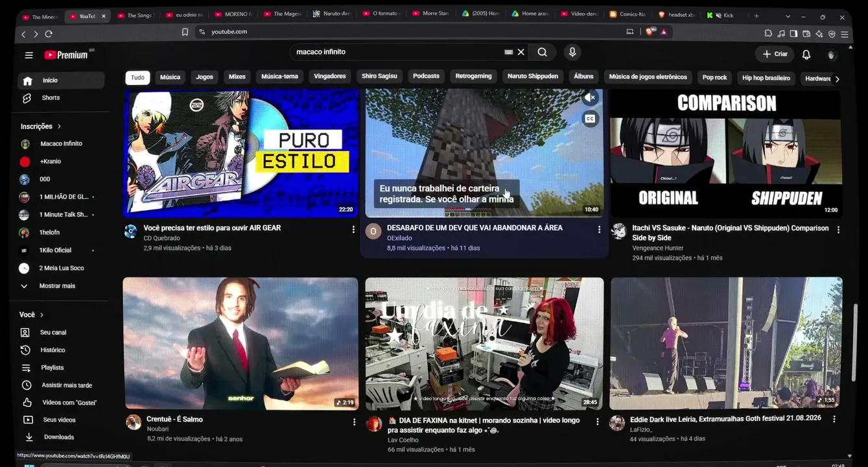The width and height of the screenshot is (868, 467).
Task: Open the tab search dropdown arrow
Action: click(788, 16)
